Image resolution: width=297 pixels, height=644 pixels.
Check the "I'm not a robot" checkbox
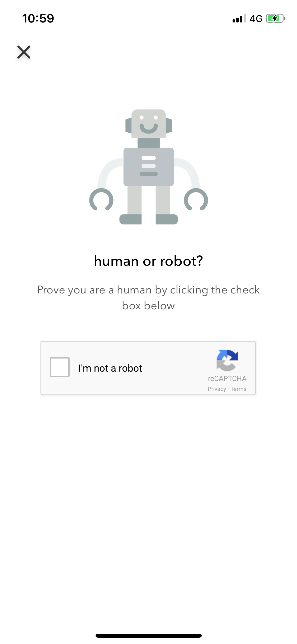click(60, 367)
